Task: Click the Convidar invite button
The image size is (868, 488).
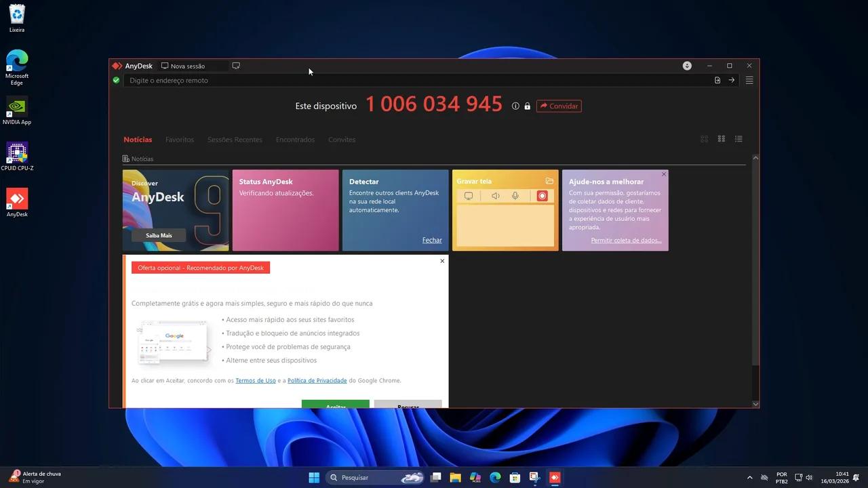Action: pyautogui.click(x=559, y=106)
